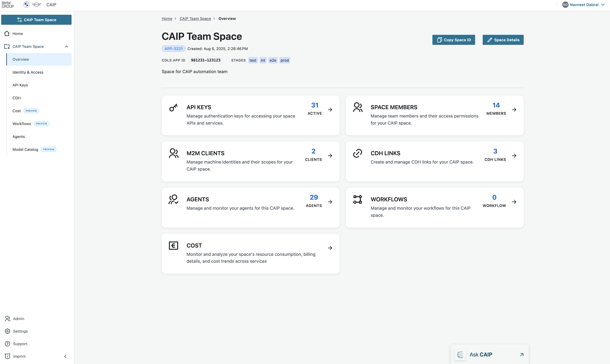Screen dimensions: 610x364
Task: Click the e2e stage tag
Action: (273, 60)
